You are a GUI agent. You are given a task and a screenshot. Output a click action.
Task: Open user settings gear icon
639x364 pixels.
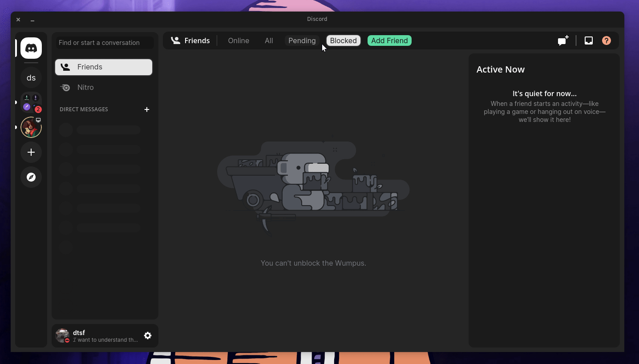click(x=148, y=336)
